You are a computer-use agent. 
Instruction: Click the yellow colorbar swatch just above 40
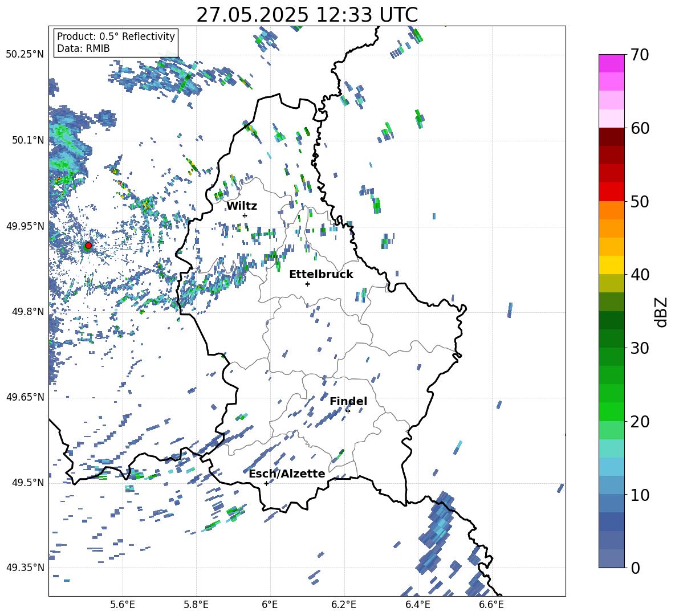611,265
